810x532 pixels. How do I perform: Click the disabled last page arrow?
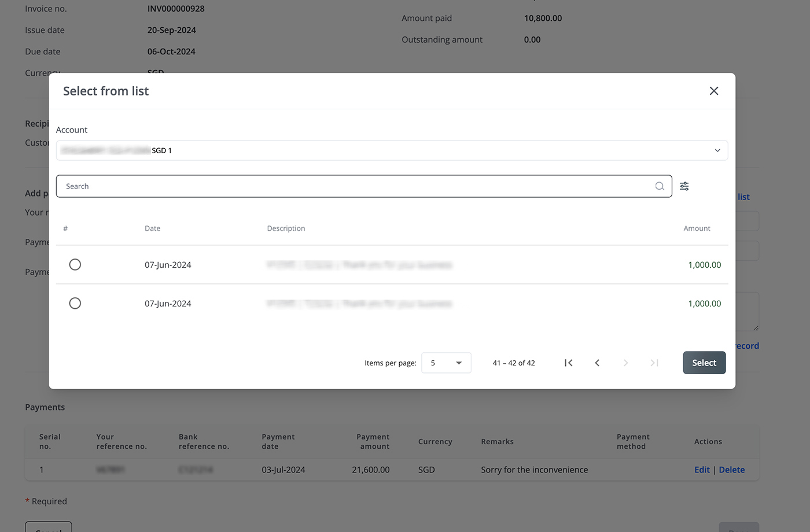(654, 363)
